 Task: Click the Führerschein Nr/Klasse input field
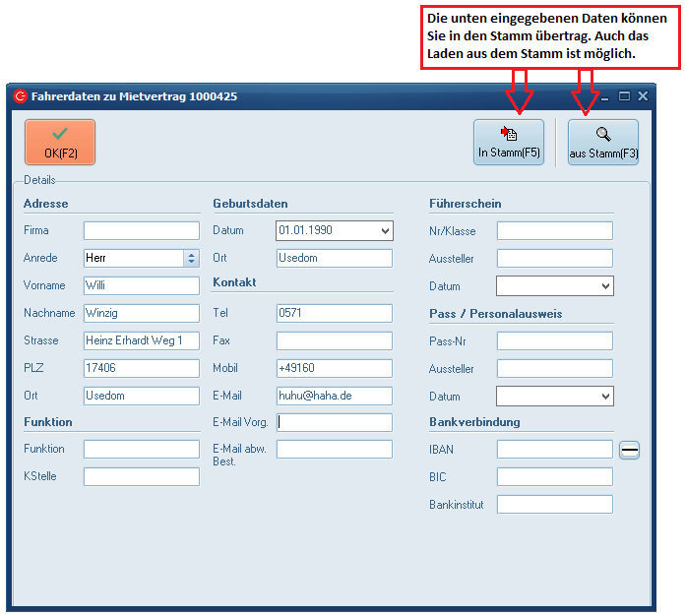(554, 231)
